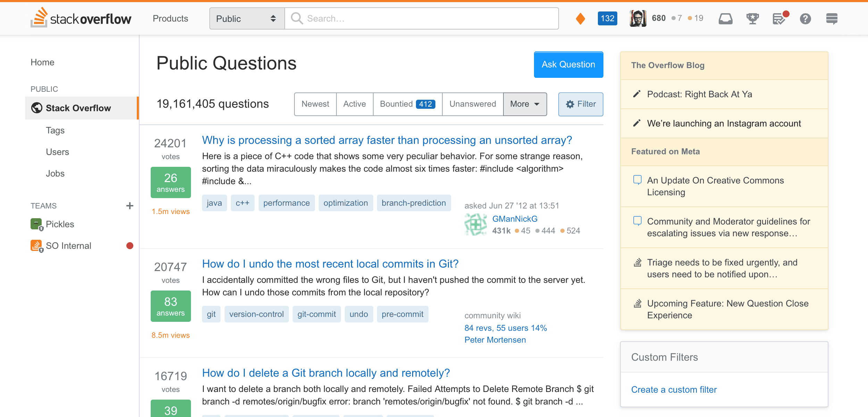Open the Filter options panel

coord(581,104)
